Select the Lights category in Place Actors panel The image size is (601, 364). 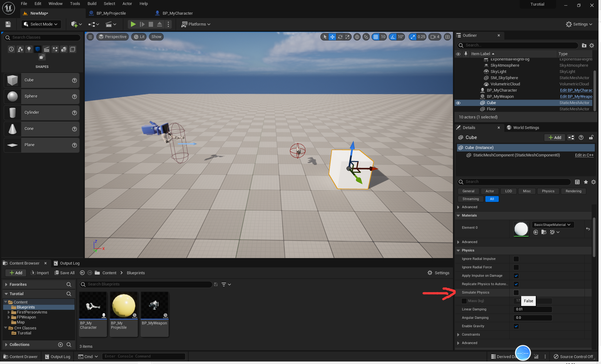pos(29,49)
